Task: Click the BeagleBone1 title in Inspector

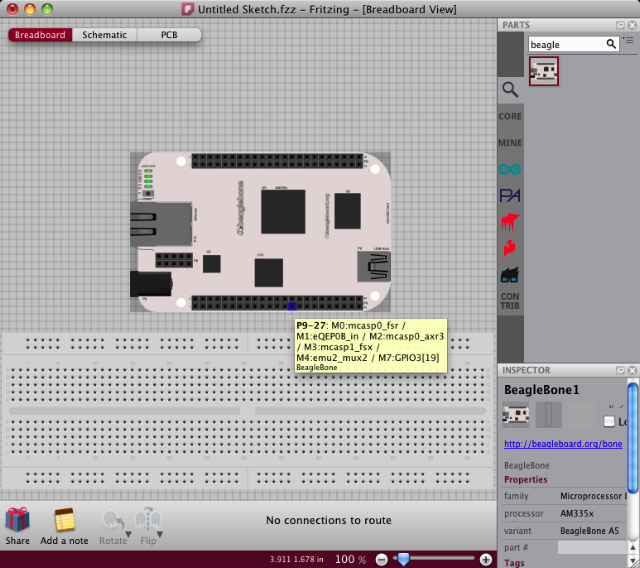Action: tap(542, 390)
